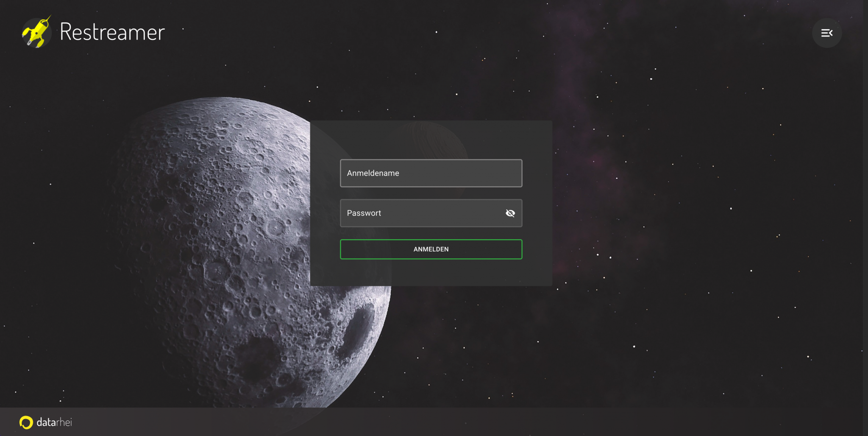Click the empty footer bar area
This screenshot has height=436, width=868.
(424, 422)
